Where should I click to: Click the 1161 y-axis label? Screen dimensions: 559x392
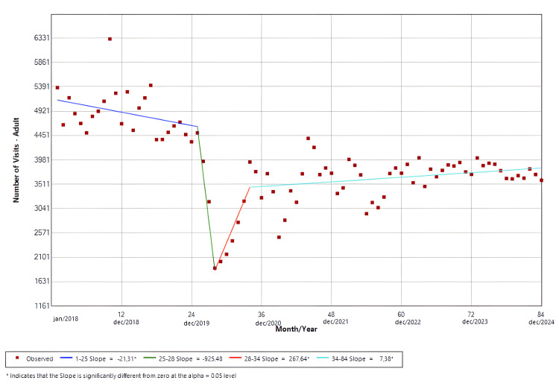tap(41, 306)
